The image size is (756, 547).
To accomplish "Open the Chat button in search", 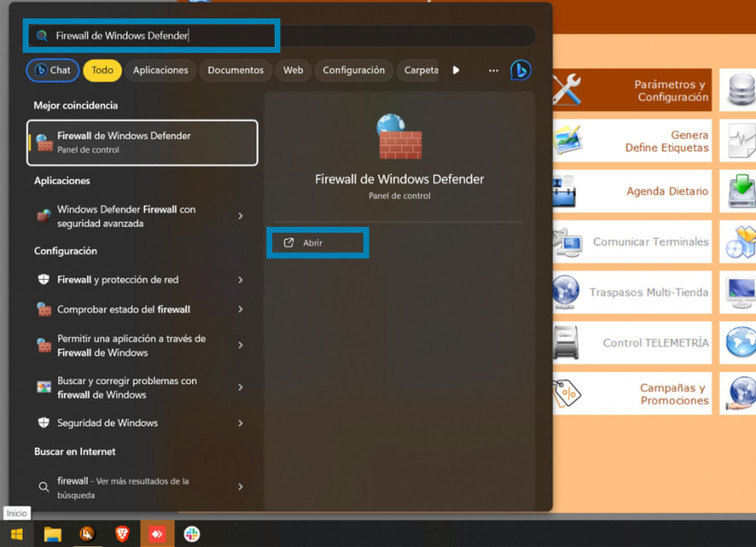I will (x=53, y=71).
